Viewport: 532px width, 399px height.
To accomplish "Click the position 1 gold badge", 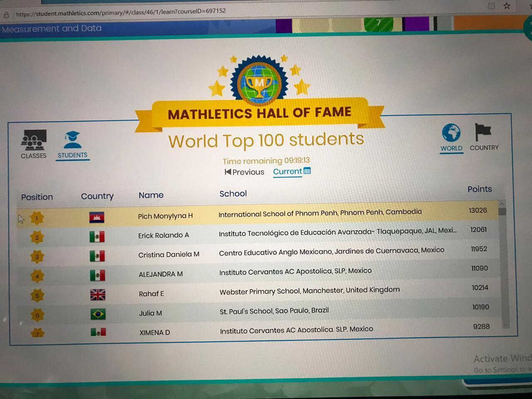I will point(37,218).
